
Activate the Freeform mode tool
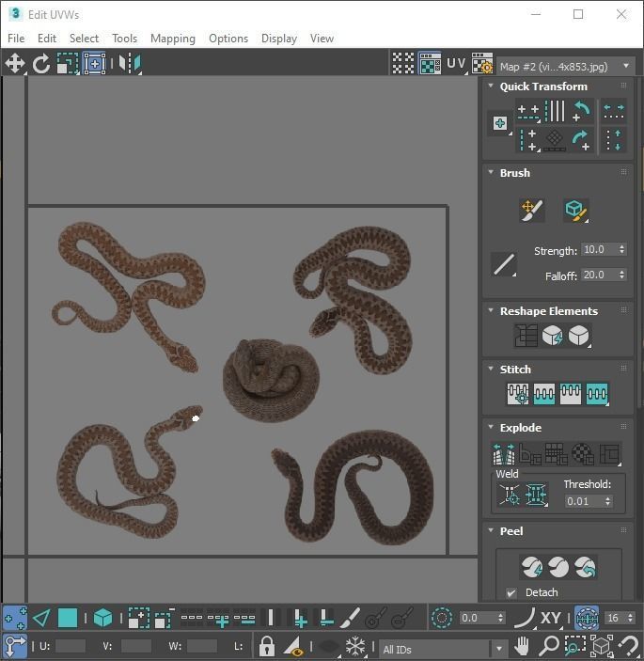pyautogui.click(x=94, y=64)
